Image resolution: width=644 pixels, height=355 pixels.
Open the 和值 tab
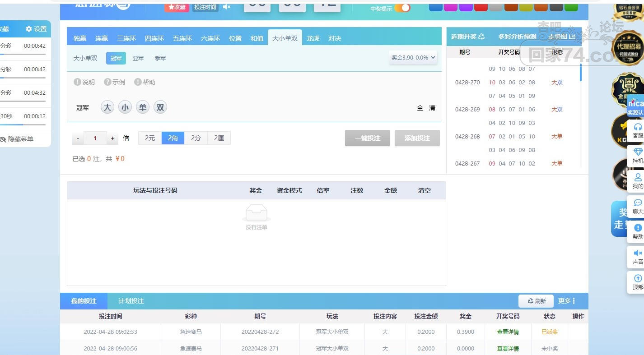pos(257,38)
